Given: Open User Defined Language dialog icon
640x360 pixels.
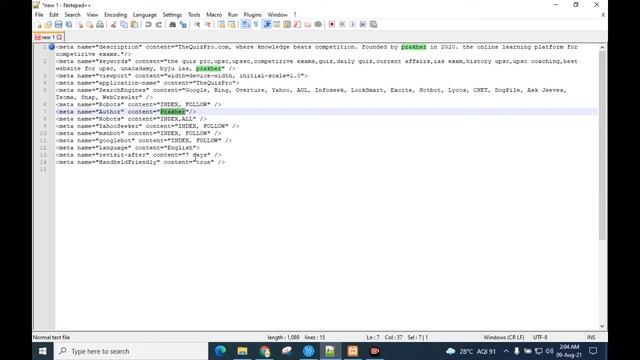Looking at the screenshot, I should [277, 24].
